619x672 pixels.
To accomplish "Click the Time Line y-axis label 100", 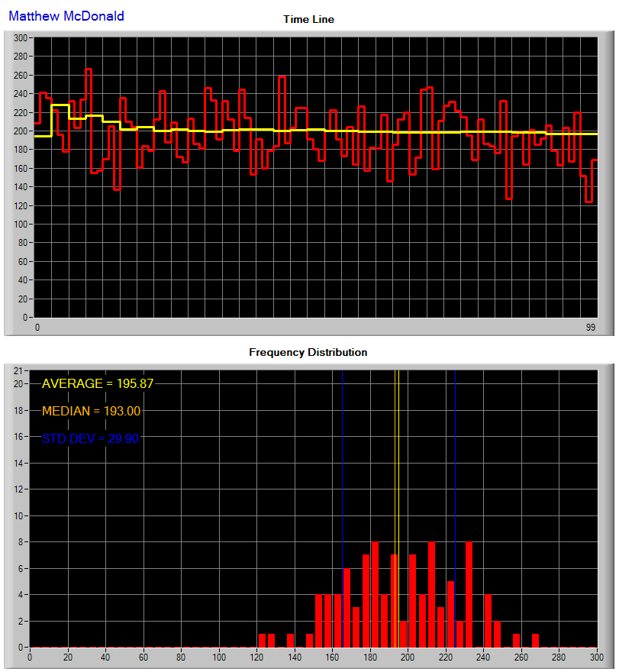I will tap(20, 225).
